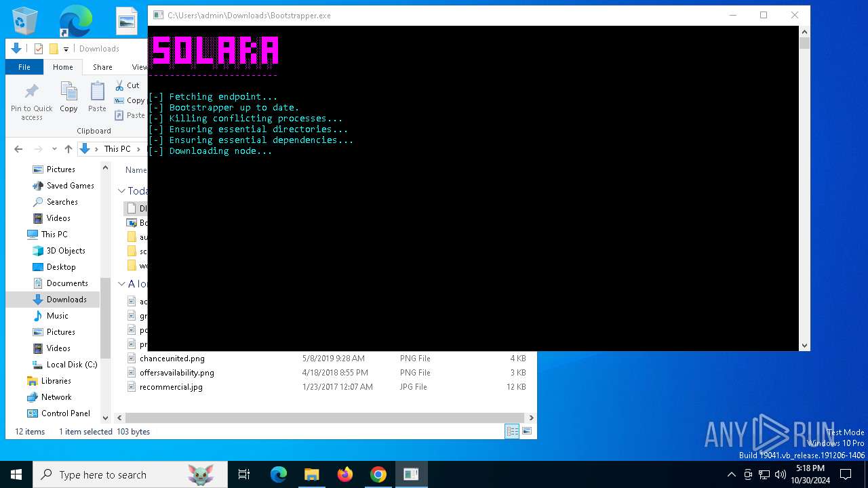The image size is (868, 488).
Task: Open the Windows Start menu
Action: pyautogui.click(x=16, y=474)
